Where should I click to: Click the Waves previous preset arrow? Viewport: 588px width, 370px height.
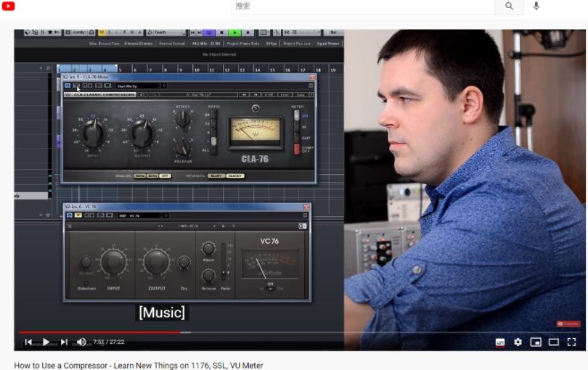point(244,95)
